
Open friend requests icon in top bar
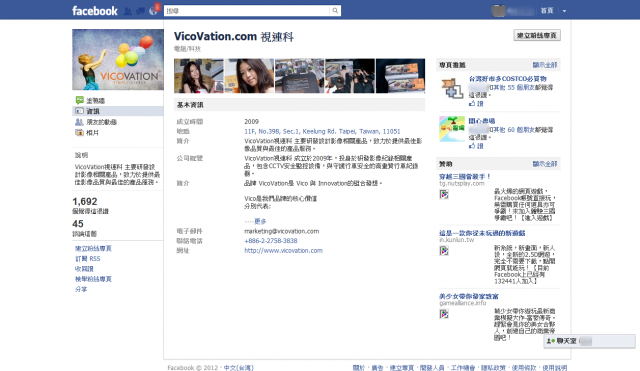tap(128, 11)
